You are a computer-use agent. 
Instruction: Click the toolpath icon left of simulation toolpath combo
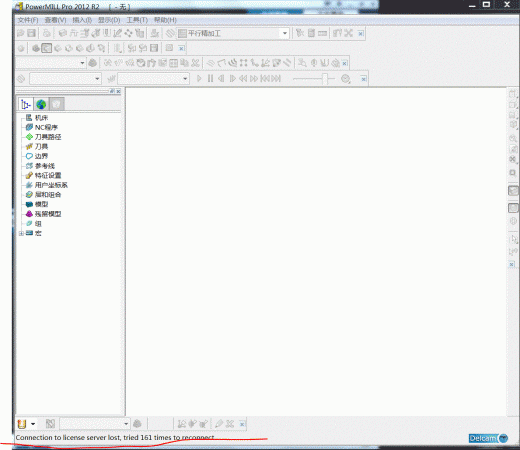coord(21,79)
